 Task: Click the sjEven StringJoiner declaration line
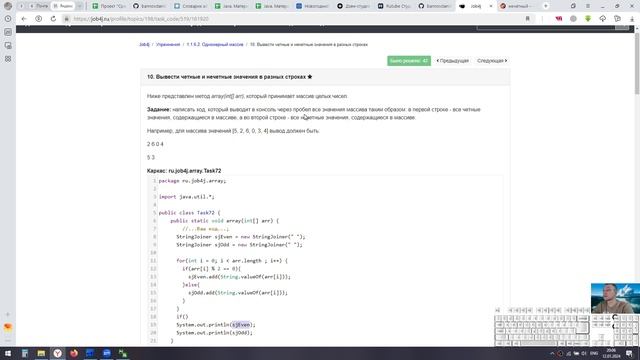pyautogui.click(x=241, y=237)
